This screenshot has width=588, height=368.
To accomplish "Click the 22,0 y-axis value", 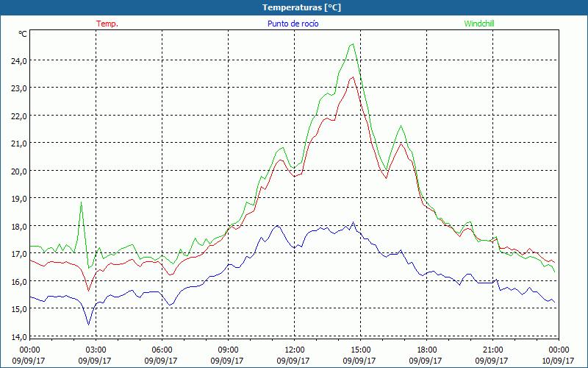I will (19, 116).
